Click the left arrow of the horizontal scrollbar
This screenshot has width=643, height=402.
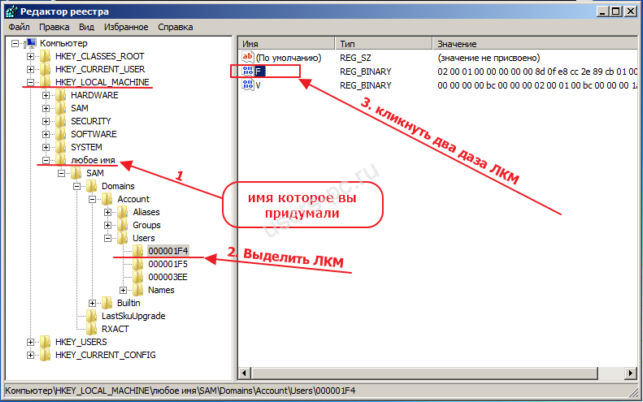(x=244, y=373)
